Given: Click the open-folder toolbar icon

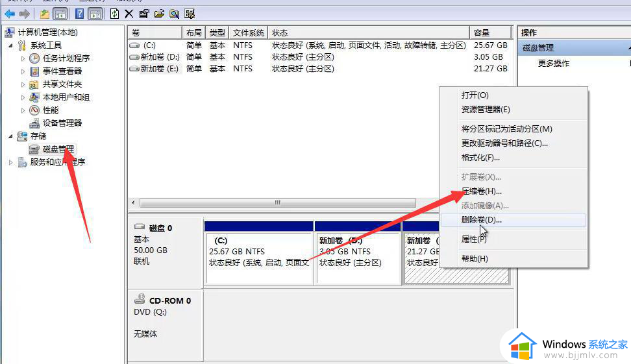Looking at the screenshot, I should click(159, 14).
